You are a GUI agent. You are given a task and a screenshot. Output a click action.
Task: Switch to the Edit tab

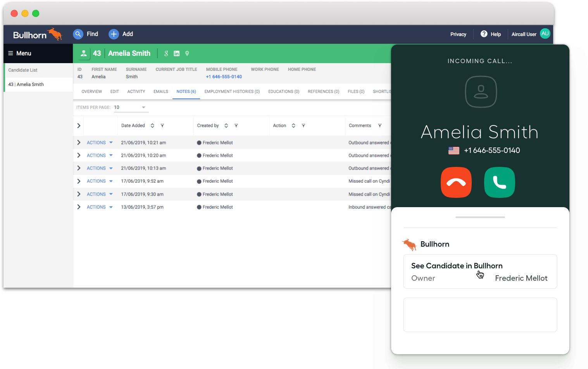pos(115,91)
